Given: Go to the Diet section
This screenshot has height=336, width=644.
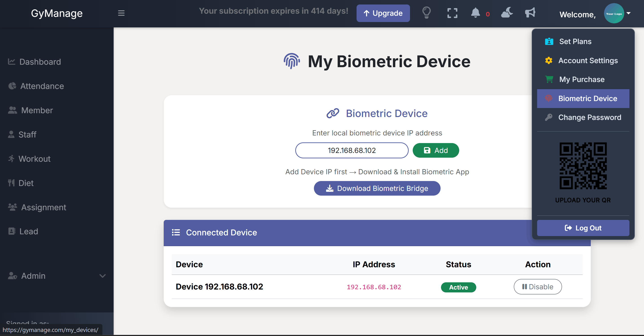Looking at the screenshot, I should pos(26,183).
